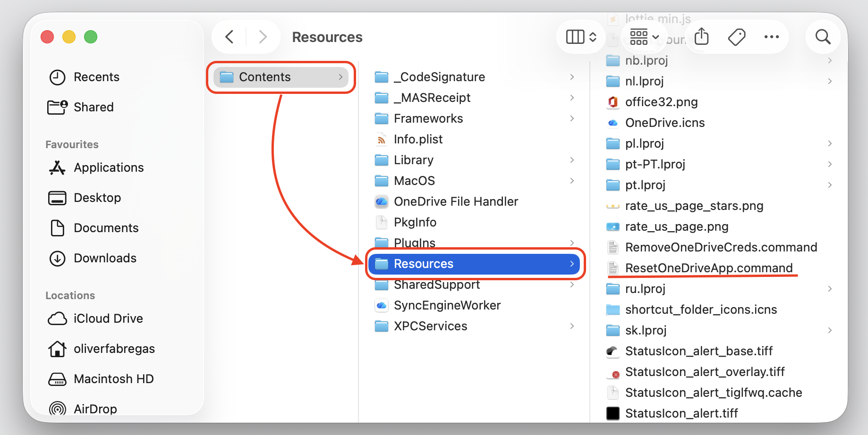Select the OneDrive.icns file
Screen dimensions: 868x435
pos(719,123)
